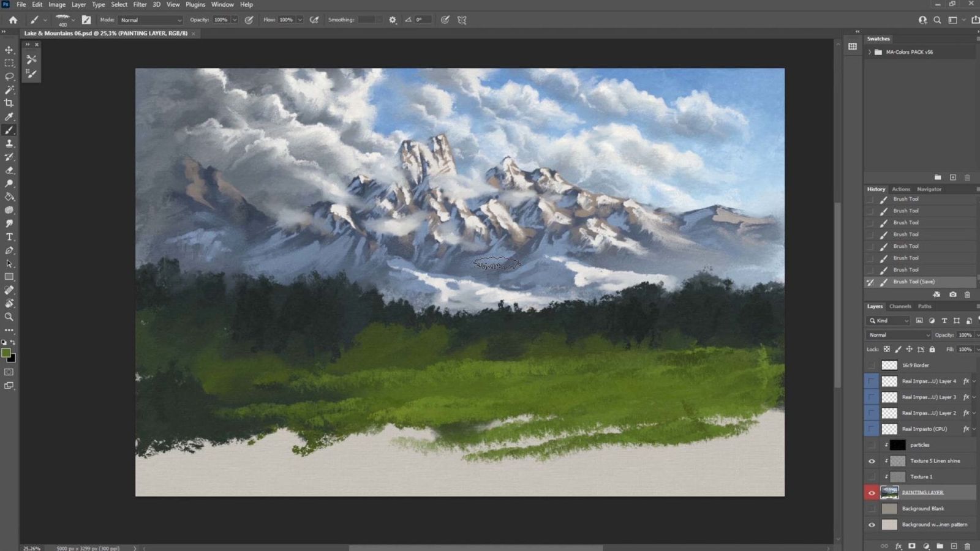Click the green foreground color swatch

pyautogui.click(x=6, y=353)
